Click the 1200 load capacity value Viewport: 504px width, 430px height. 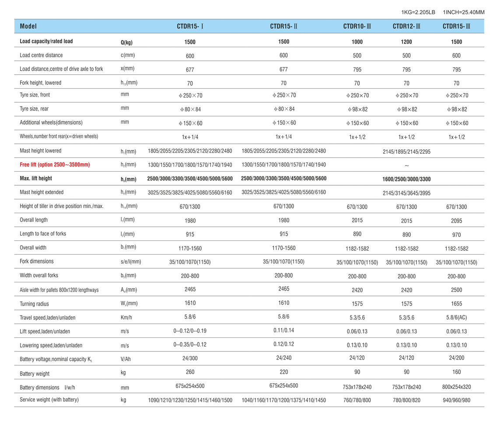pos(406,42)
